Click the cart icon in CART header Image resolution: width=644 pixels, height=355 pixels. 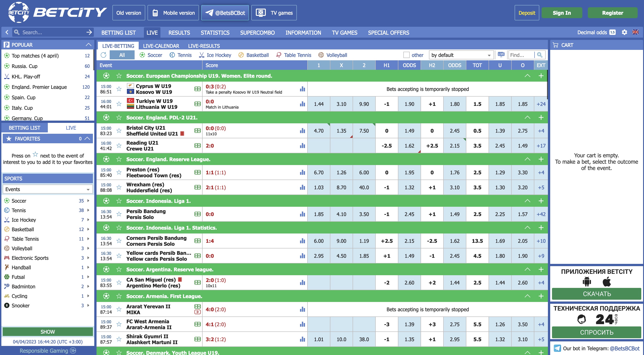tap(555, 45)
